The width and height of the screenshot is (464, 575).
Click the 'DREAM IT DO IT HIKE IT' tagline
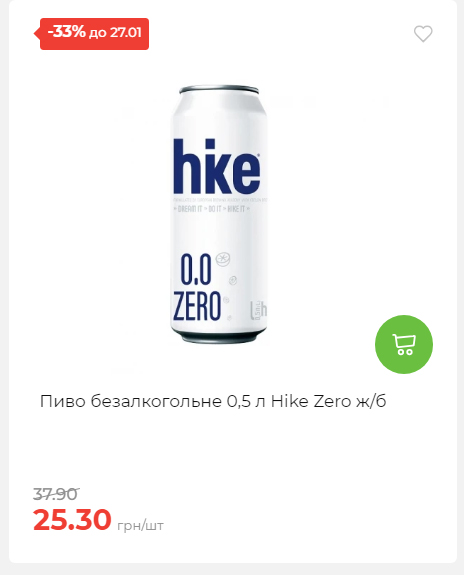[212, 209]
